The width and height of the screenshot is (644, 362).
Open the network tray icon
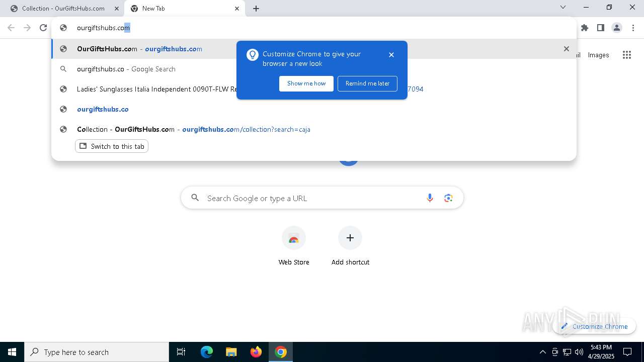point(567,352)
